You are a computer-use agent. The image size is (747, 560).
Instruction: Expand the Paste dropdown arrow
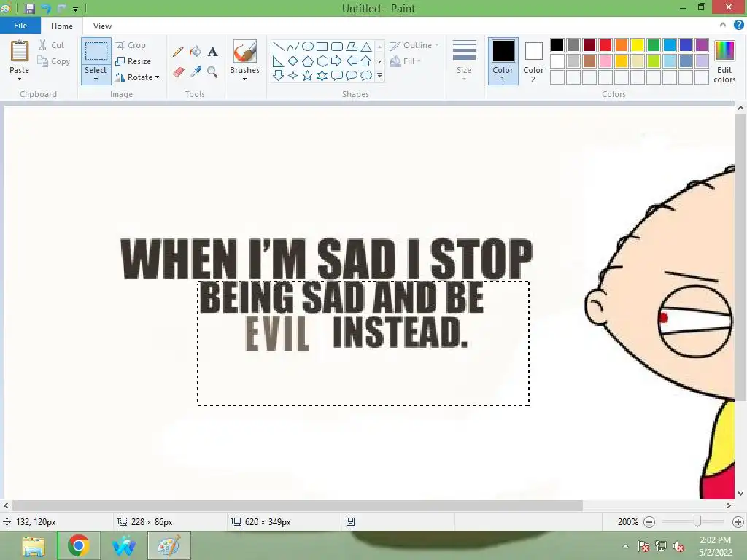pos(20,79)
